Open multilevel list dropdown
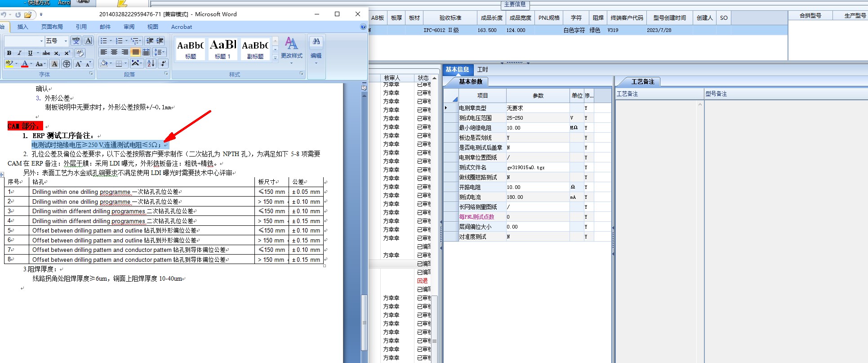This screenshot has height=363, width=868. tap(141, 41)
